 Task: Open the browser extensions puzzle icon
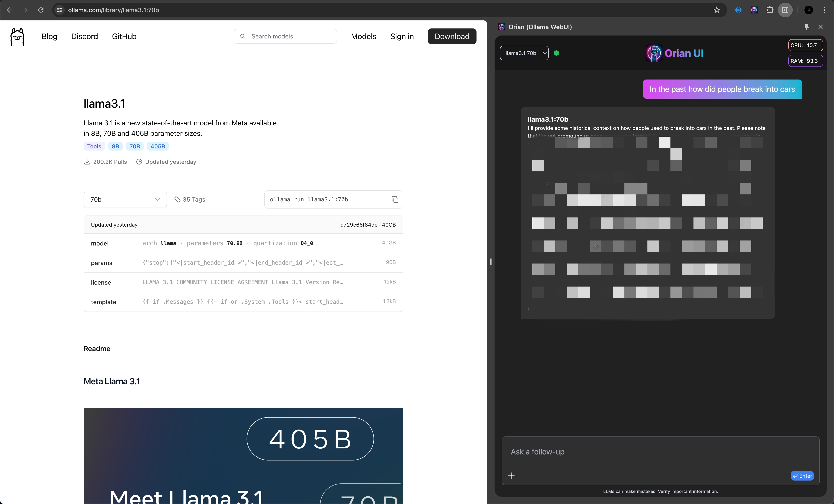coord(770,10)
